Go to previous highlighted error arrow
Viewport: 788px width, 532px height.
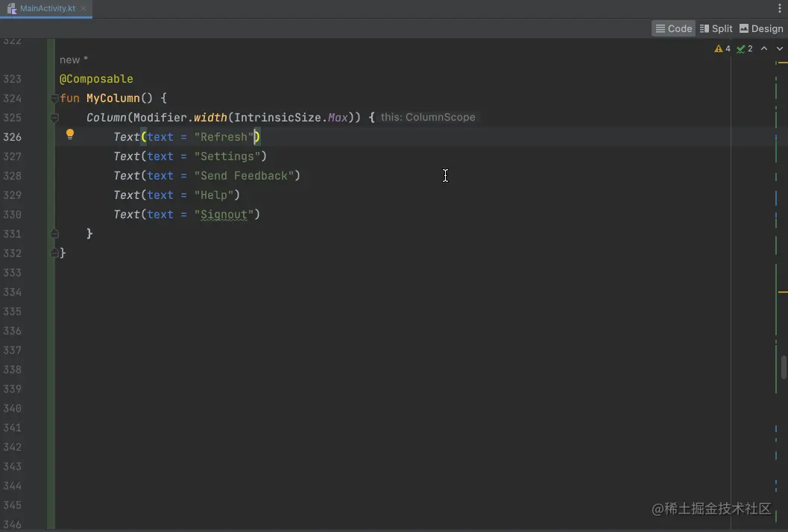coord(764,48)
